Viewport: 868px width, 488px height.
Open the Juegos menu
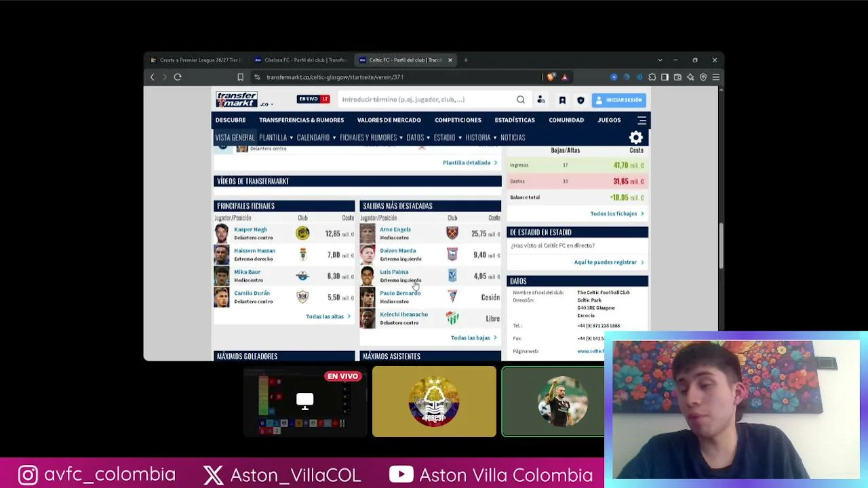(x=609, y=121)
